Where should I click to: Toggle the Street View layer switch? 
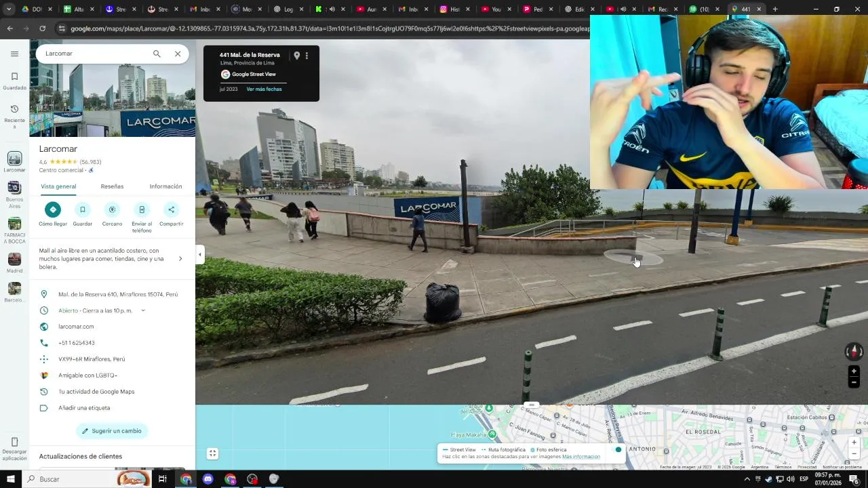pyautogui.click(x=617, y=449)
